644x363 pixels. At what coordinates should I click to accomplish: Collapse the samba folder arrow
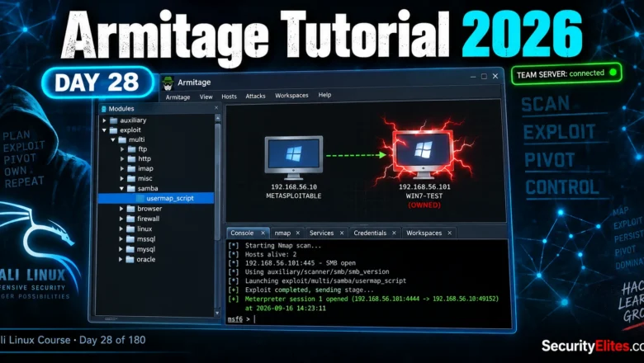pyautogui.click(x=122, y=189)
